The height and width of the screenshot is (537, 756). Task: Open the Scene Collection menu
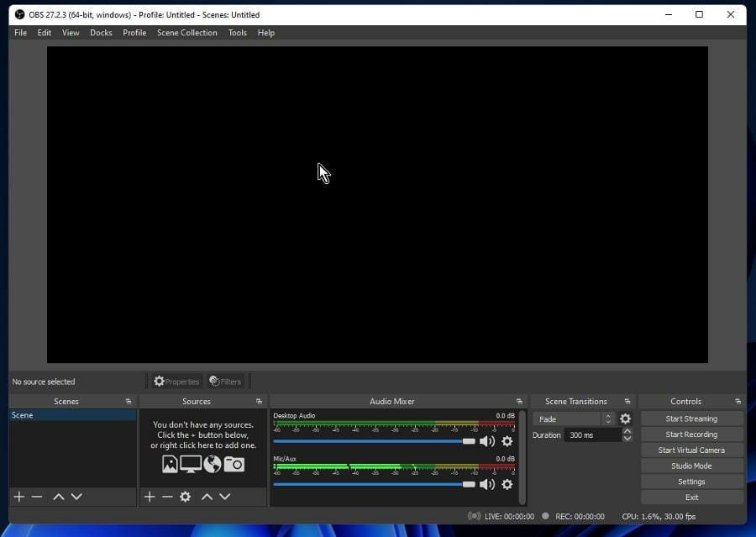pyautogui.click(x=186, y=33)
